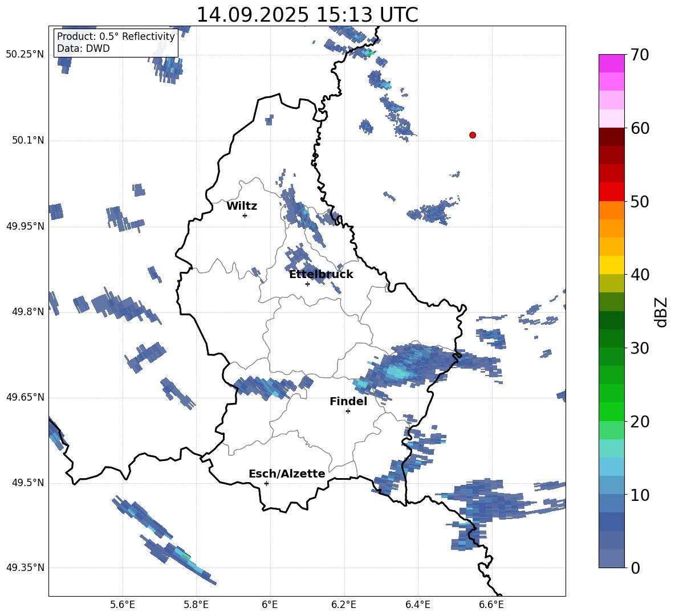Click the Wiltz location cross marker

click(x=245, y=215)
